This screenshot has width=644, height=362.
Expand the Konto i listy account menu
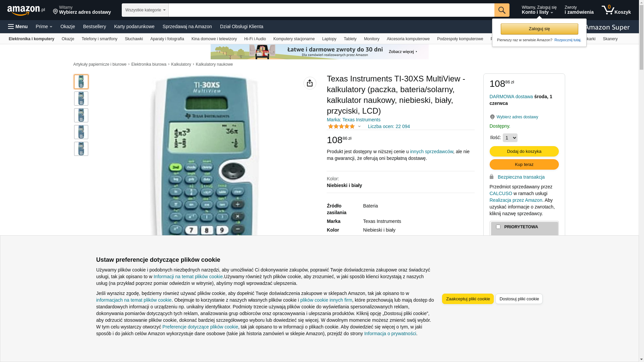tap(539, 10)
